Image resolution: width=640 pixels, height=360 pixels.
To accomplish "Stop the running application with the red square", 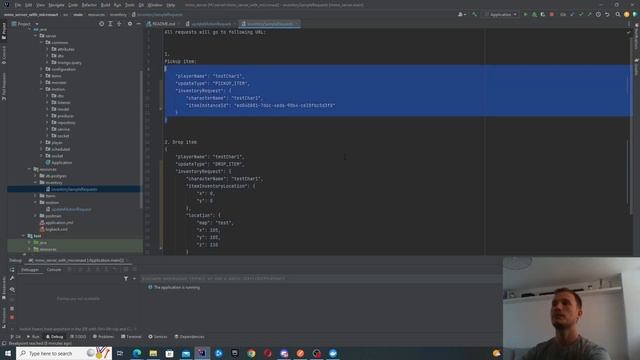I will pyautogui.click(x=552, y=15).
